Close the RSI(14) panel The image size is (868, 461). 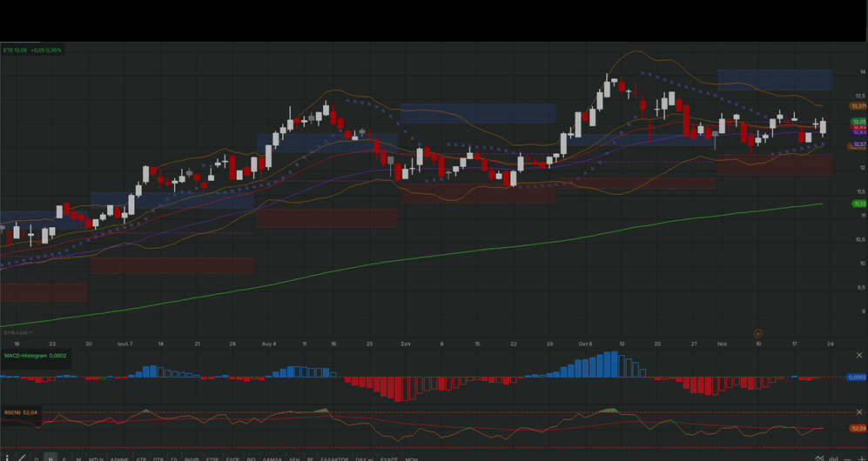tap(859, 412)
